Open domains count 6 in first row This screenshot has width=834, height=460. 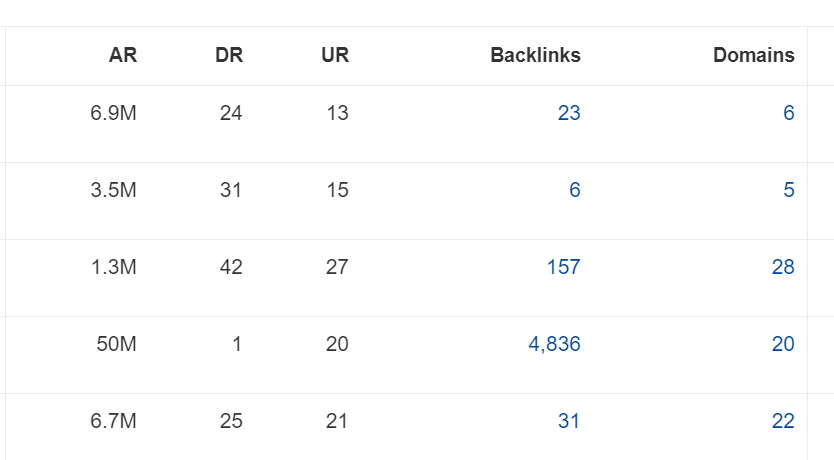(789, 113)
